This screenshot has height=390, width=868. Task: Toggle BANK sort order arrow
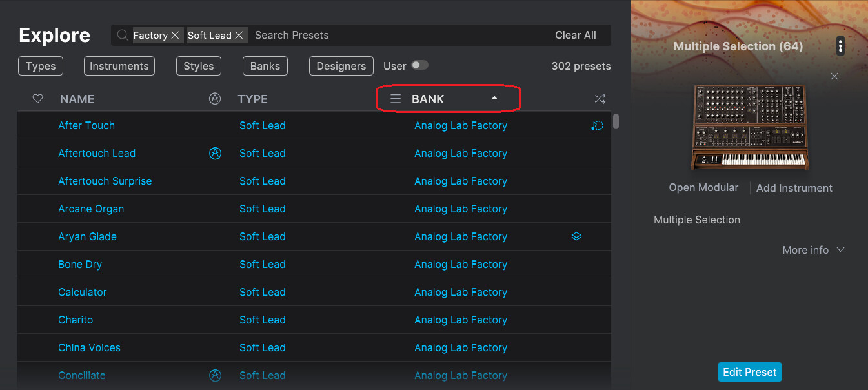(x=494, y=98)
